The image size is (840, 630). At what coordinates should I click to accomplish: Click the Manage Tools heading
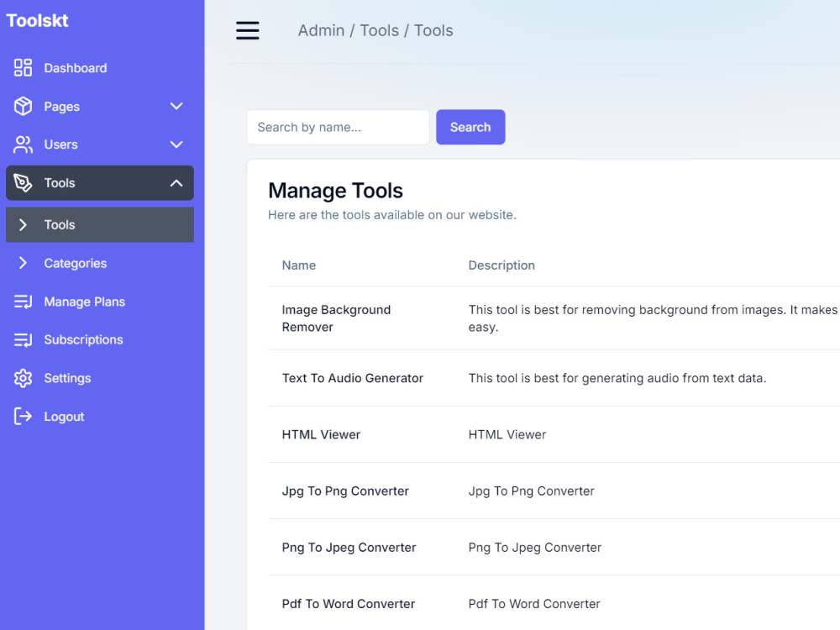click(335, 191)
